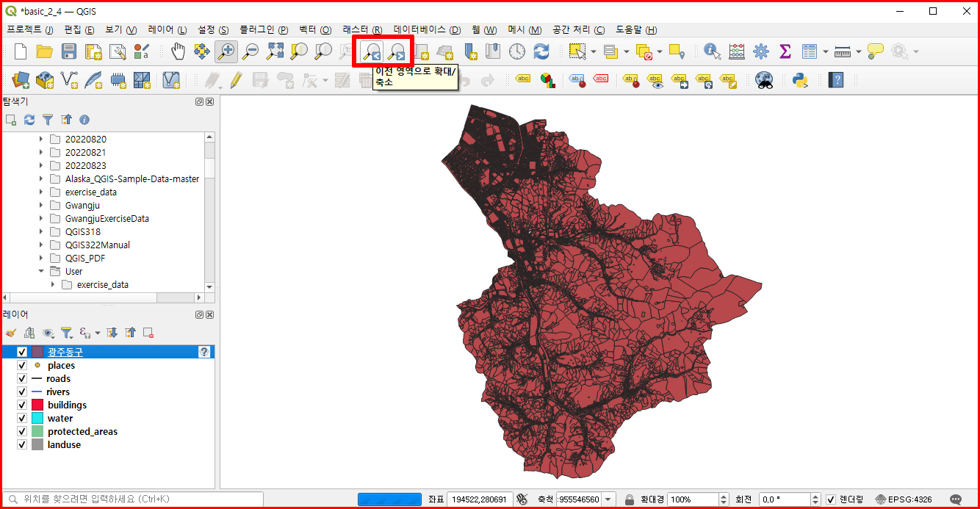
Task: Click the New Shapefile Layer icon
Action: pyautogui.click(x=69, y=80)
